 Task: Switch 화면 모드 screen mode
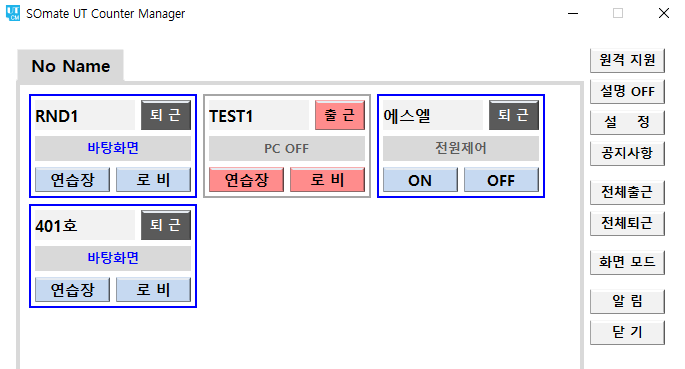click(627, 262)
